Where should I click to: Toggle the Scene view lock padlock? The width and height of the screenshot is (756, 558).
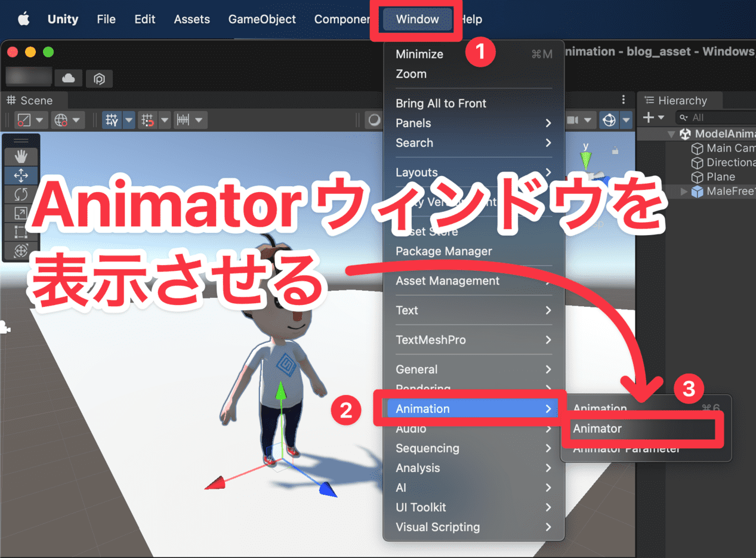[615, 149]
